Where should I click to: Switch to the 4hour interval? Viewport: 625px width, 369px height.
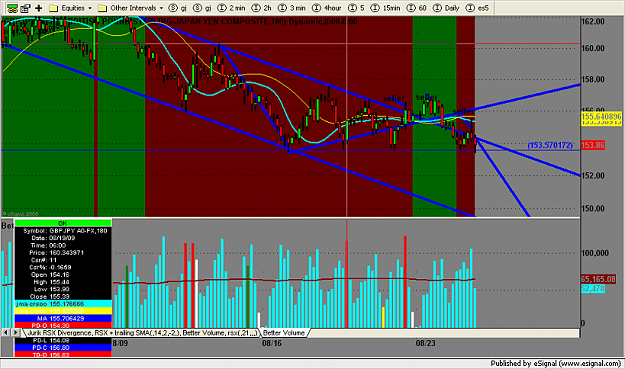(327, 8)
